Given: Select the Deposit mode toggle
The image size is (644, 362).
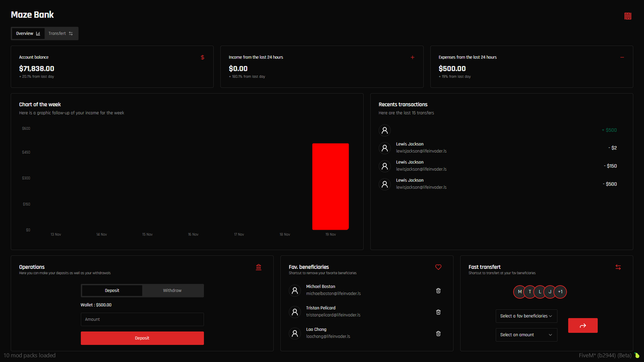Looking at the screenshot, I should coord(112,291).
